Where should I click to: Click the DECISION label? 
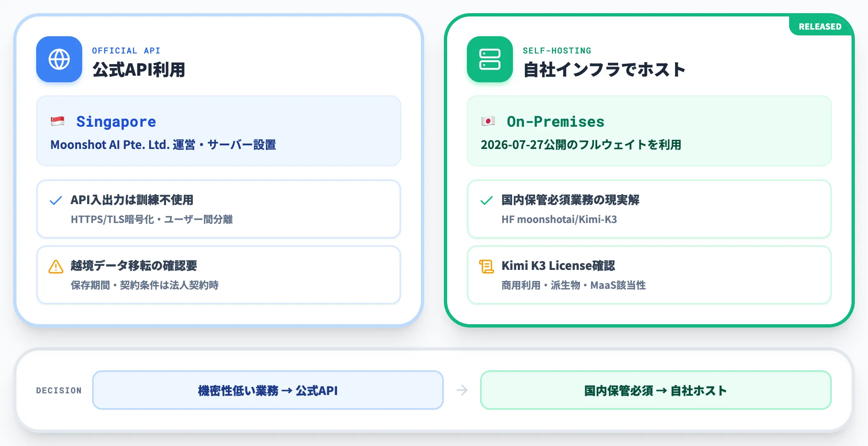pos(59,390)
